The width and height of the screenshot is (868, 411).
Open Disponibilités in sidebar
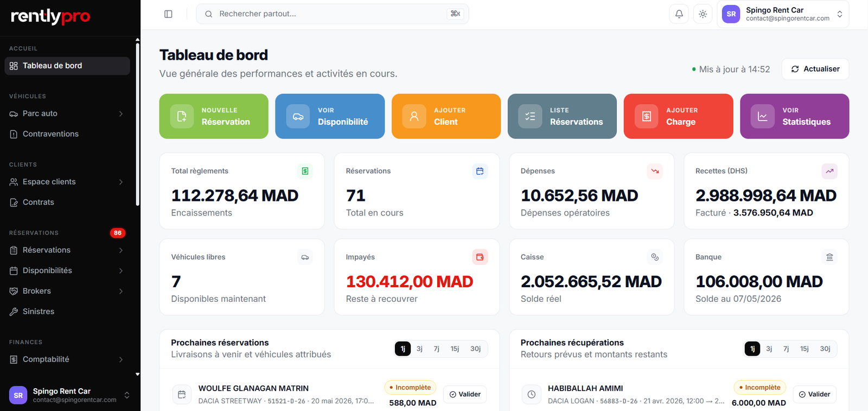[x=67, y=271]
